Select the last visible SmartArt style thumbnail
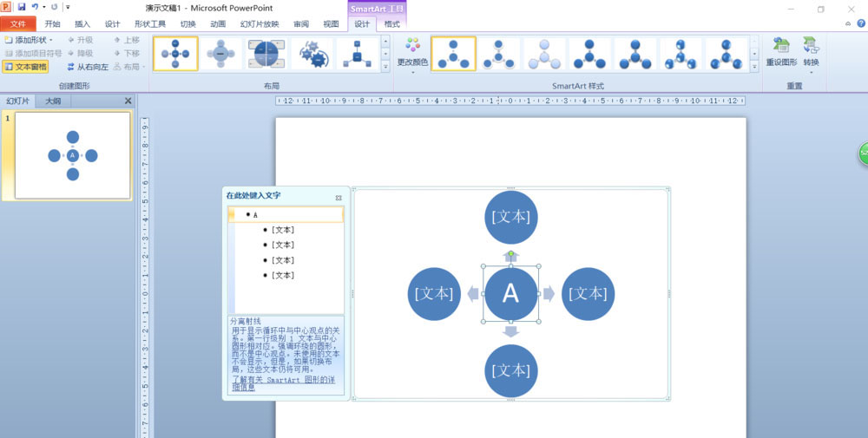 click(x=726, y=54)
